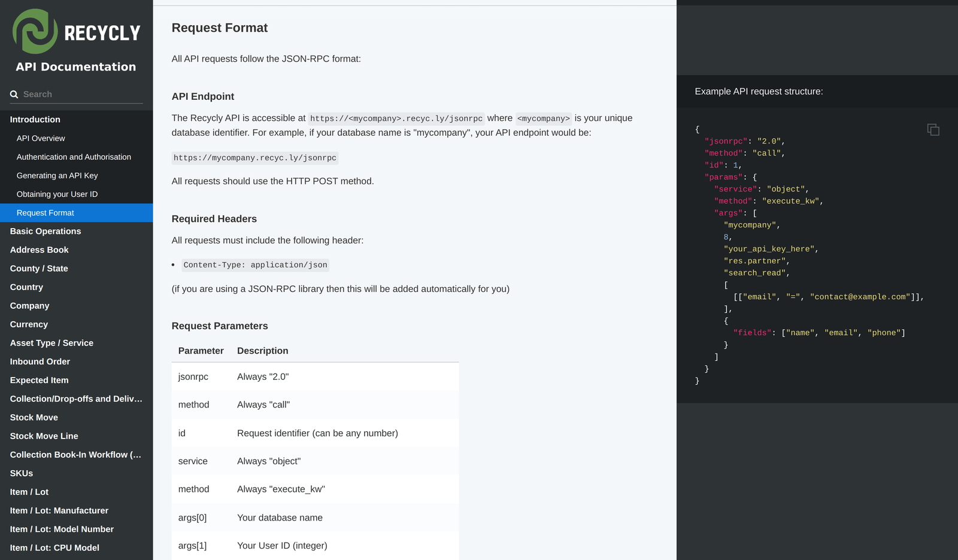Expand the Basic Operations section

76,232
